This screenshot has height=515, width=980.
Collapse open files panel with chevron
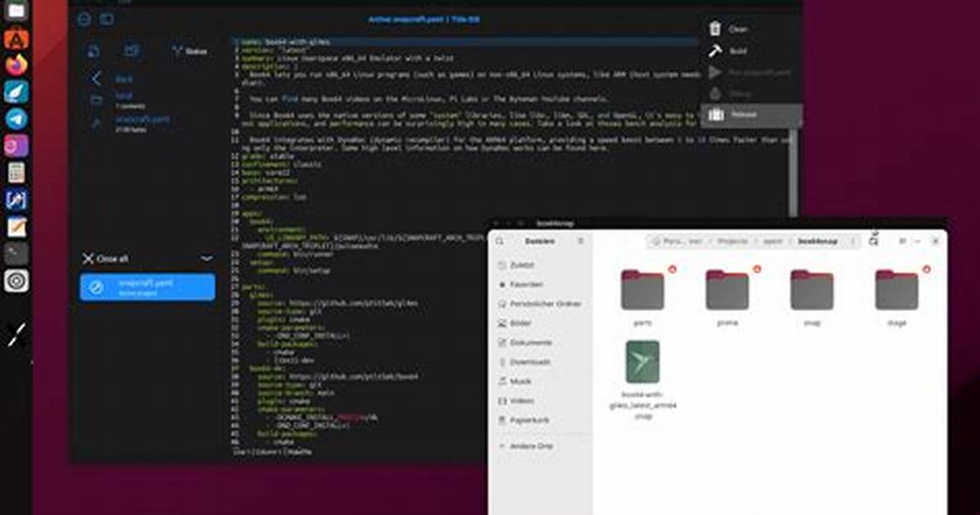pyautogui.click(x=206, y=258)
